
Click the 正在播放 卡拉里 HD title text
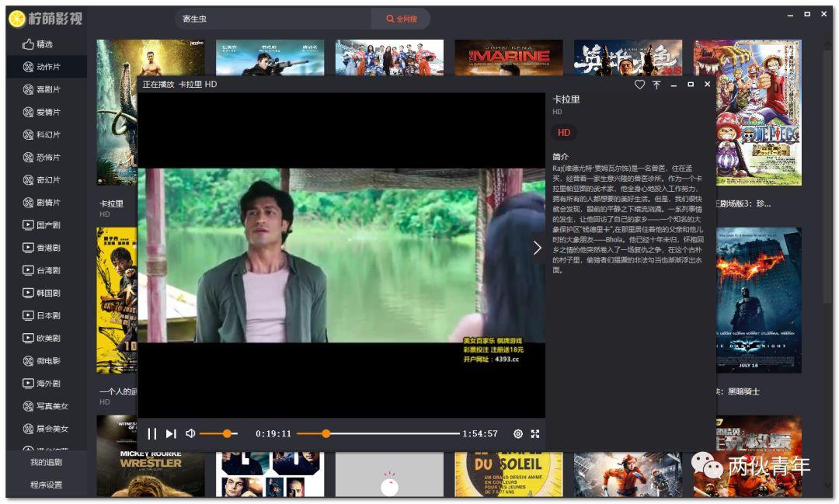(x=179, y=84)
